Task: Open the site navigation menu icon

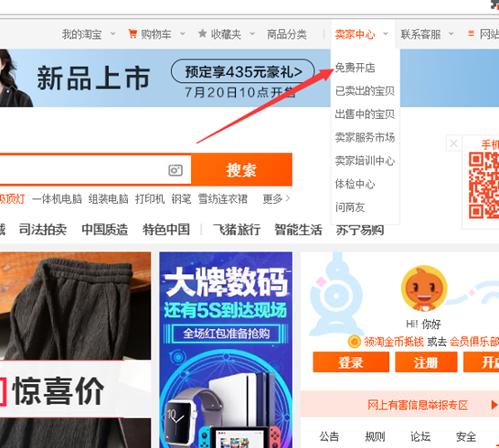Action: click(x=471, y=33)
